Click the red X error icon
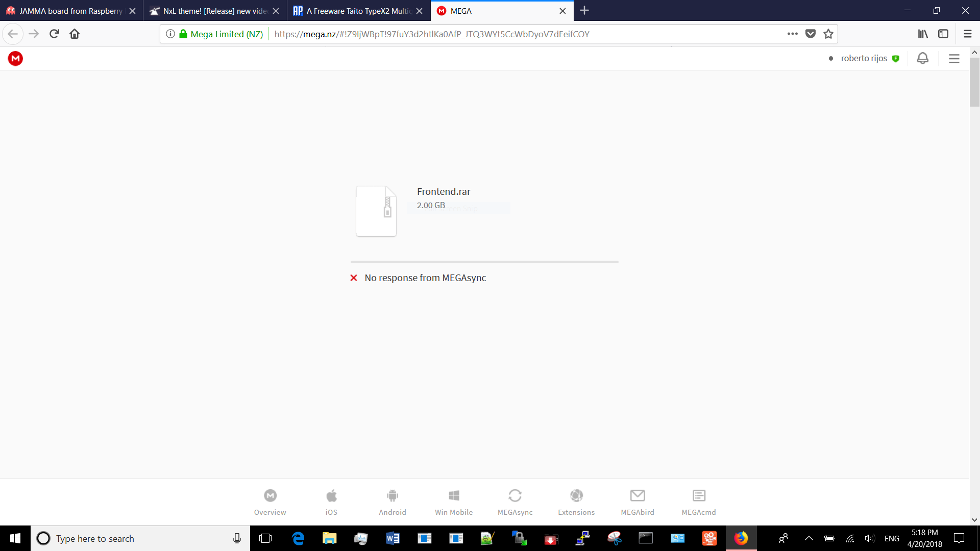 (354, 278)
